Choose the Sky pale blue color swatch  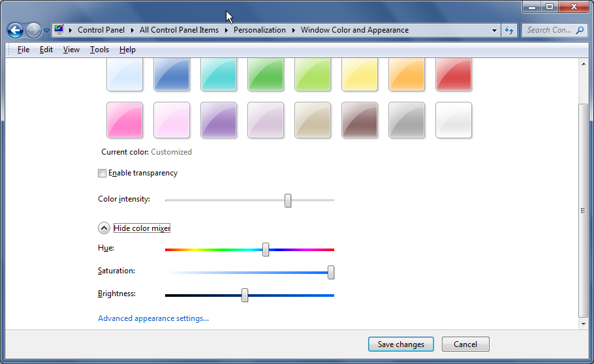click(125, 74)
